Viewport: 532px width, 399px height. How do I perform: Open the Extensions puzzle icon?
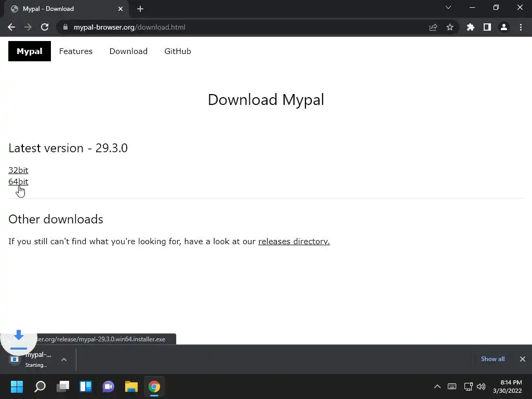click(x=470, y=27)
